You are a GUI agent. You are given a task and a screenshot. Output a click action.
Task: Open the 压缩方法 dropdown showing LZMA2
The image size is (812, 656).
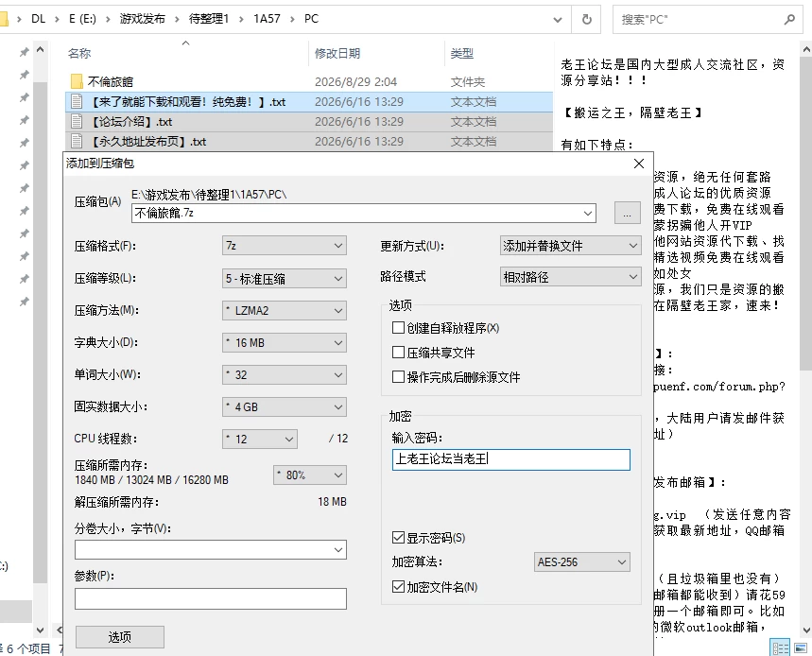[285, 311]
